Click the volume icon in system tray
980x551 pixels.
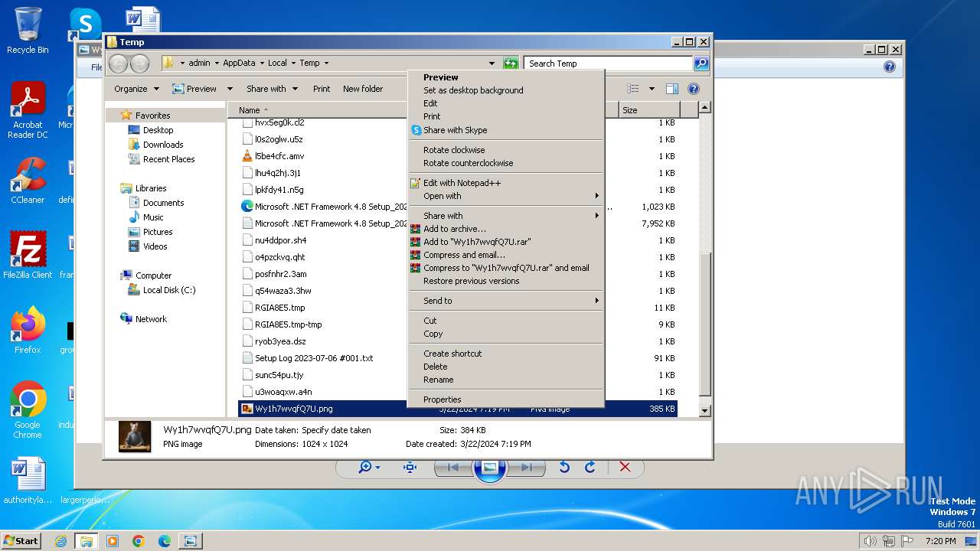(x=871, y=541)
